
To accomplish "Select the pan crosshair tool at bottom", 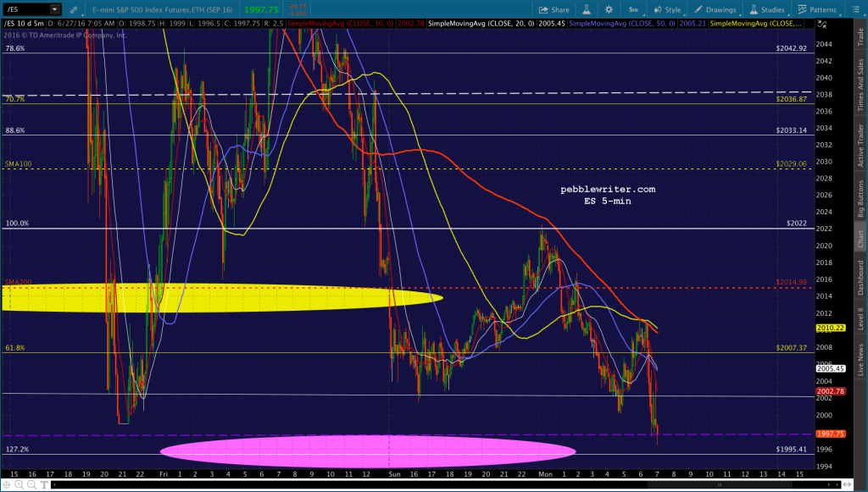I will click(7, 485).
